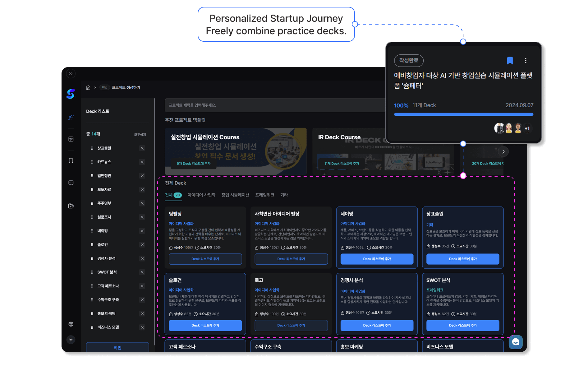Screen dimensions: 588x385
Task: Click drag handle icon next to 상표출원
Action: (92, 148)
